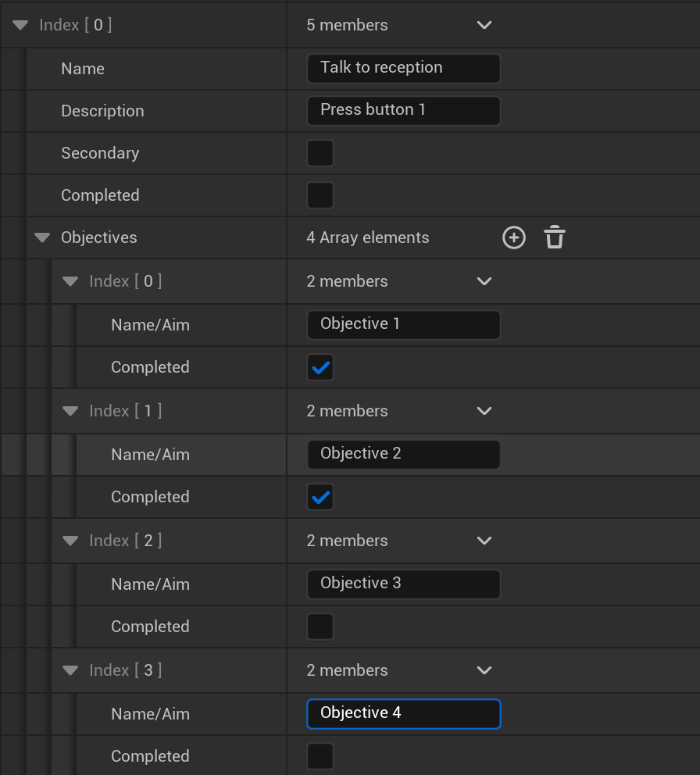Open the 5 members dropdown chevron

tap(484, 25)
